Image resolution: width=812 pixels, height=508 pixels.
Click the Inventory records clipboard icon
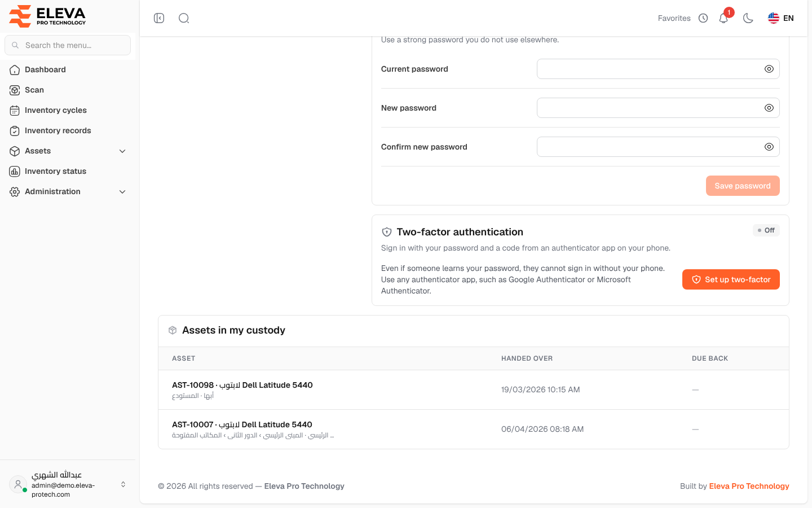click(15, 130)
